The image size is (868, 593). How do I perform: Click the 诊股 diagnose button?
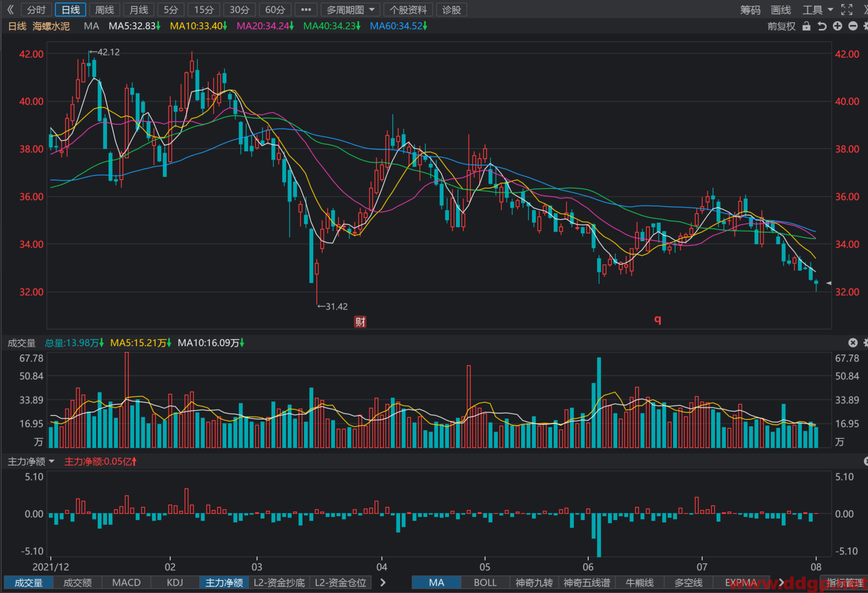[451, 10]
